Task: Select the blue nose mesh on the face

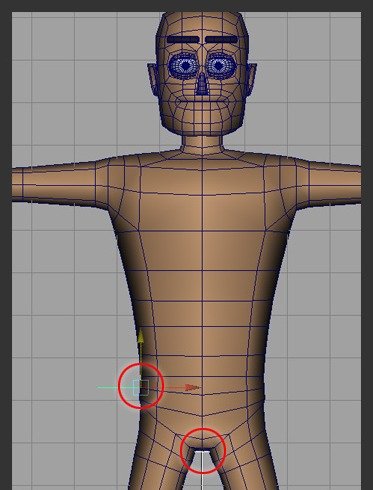Action: click(x=202, y=83)
